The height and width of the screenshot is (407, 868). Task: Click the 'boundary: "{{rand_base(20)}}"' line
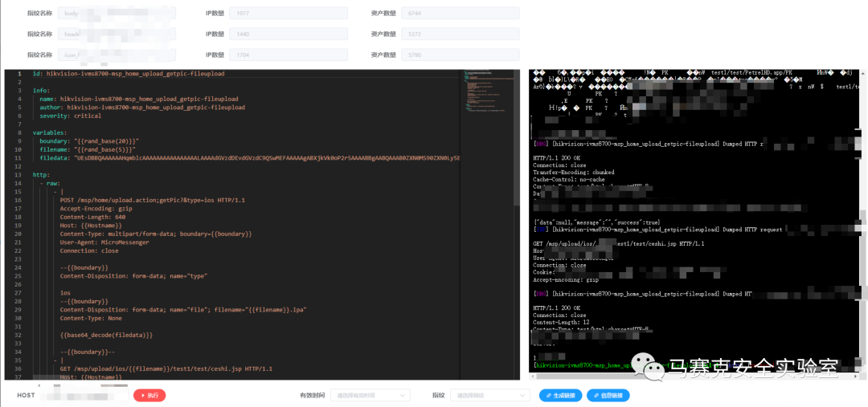(x=89, y=141)
